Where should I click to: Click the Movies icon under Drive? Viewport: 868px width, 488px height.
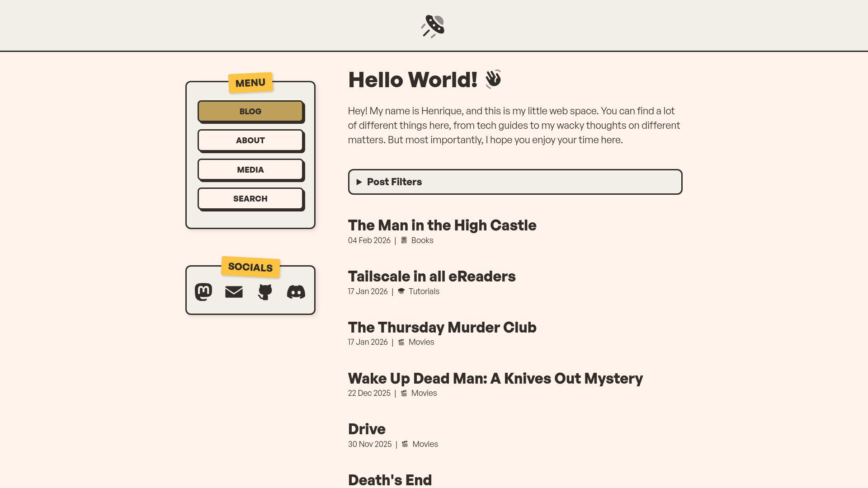point(405,444)
